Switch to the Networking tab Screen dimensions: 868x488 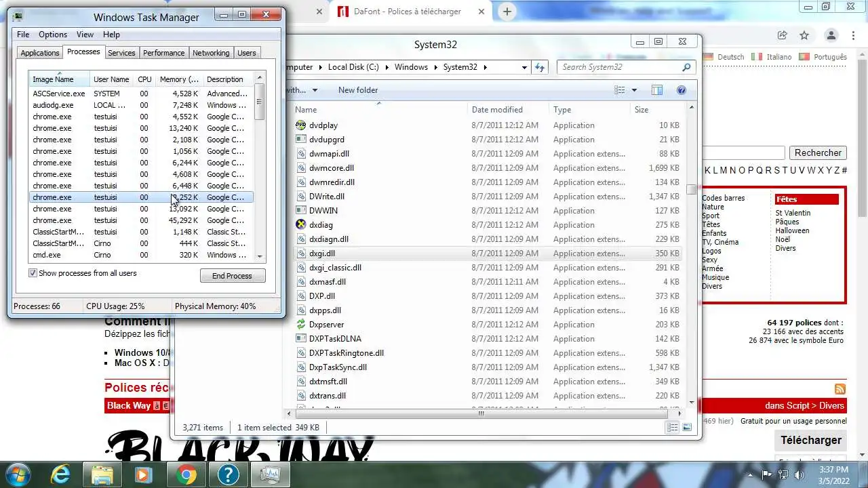click(211, 53)
